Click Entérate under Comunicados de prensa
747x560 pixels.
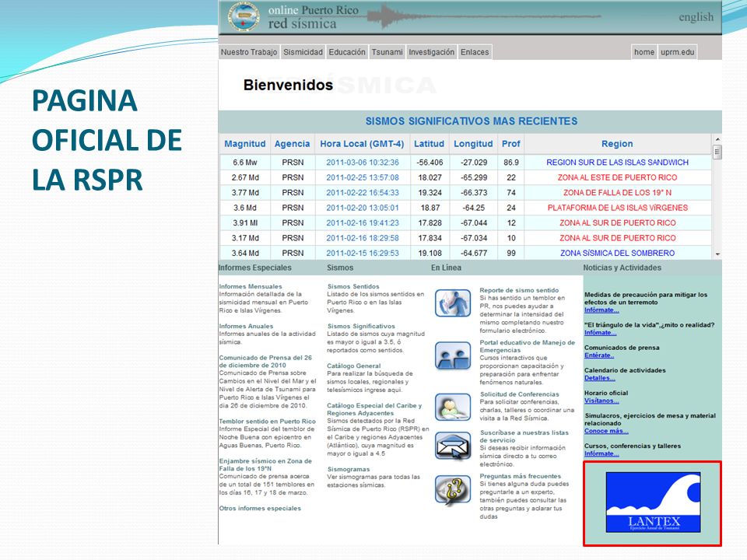[x=599, y=355]
